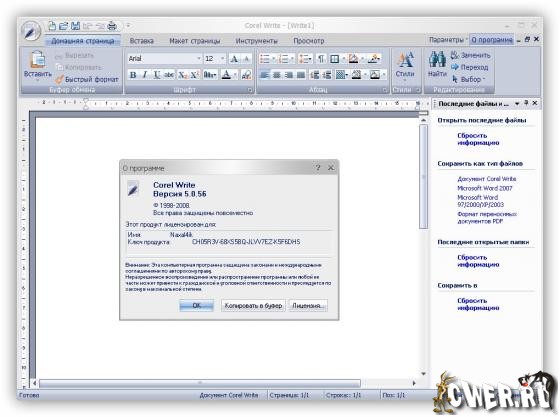Click the Быстрый формат brush icon
Image resolution: width=560 pixels, height=417 pixels.
click(60, 79)
